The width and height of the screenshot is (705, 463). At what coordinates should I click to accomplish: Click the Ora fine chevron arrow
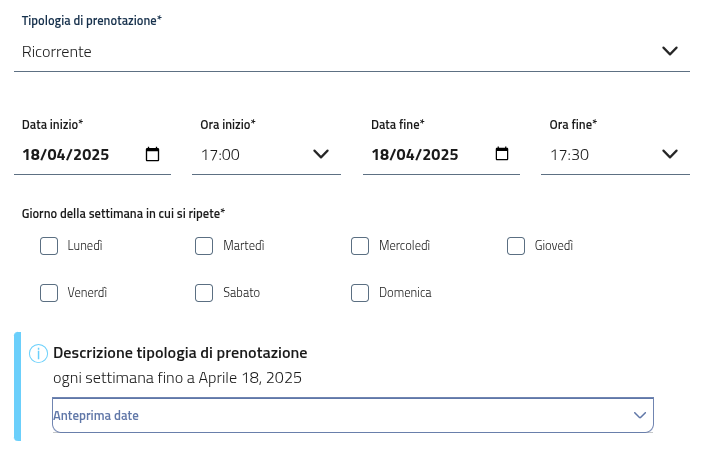coord(670,154)
